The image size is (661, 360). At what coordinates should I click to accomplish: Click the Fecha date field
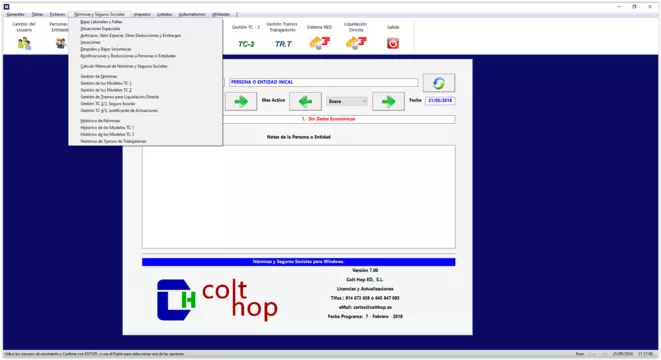click(x=440, y=100)
